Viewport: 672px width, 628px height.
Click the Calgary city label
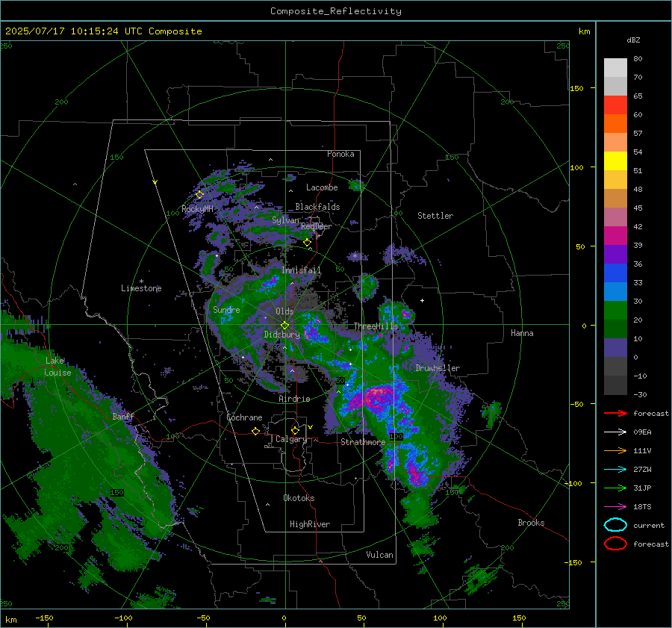click(x=291, y=439)
